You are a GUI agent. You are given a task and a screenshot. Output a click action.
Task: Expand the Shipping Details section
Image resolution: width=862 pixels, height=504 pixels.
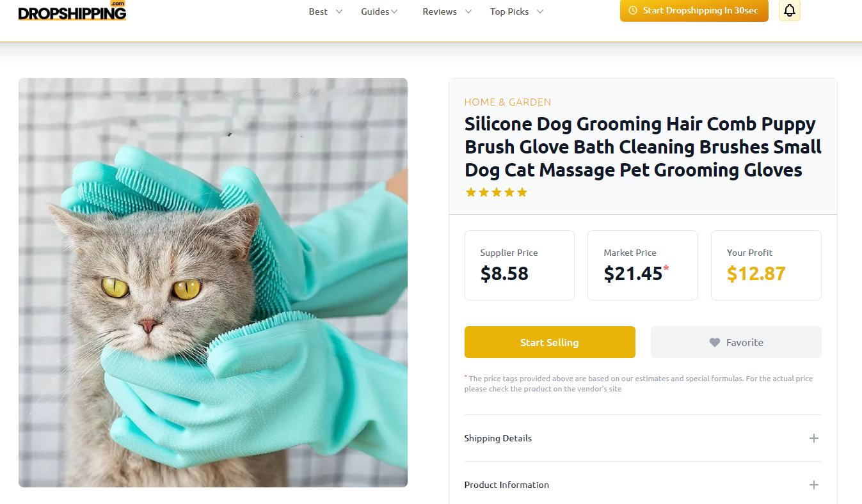click(643, 438)
